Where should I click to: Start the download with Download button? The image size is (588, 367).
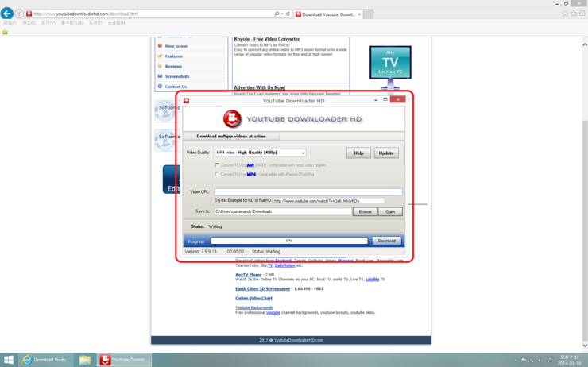387,241
